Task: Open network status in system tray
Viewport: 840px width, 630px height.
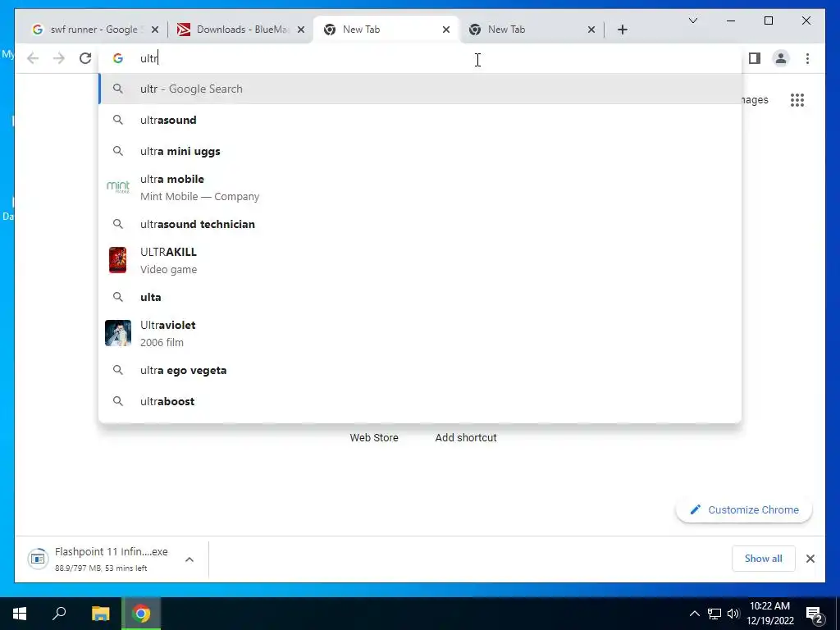Action: click(x=714, y=614)
